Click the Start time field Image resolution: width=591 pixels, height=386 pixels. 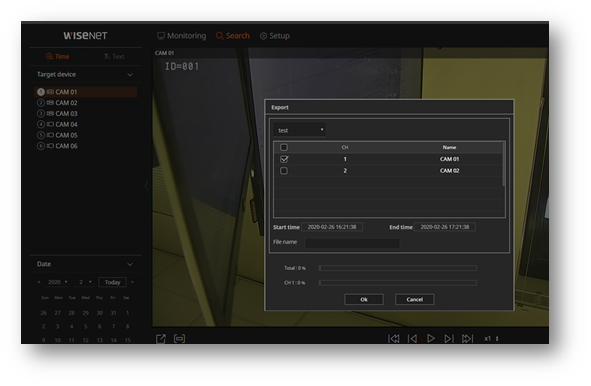click(332, 227)
